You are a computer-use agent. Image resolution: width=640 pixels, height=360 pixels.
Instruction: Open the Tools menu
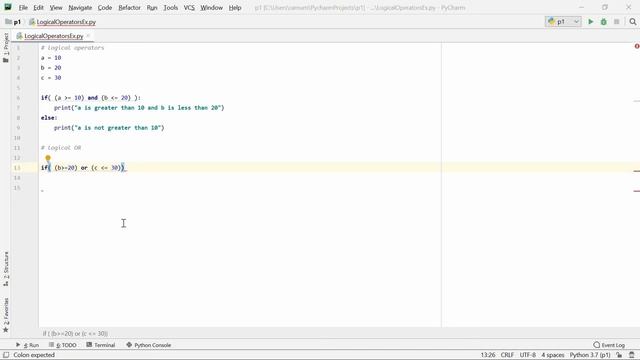(x=171, y=7)
